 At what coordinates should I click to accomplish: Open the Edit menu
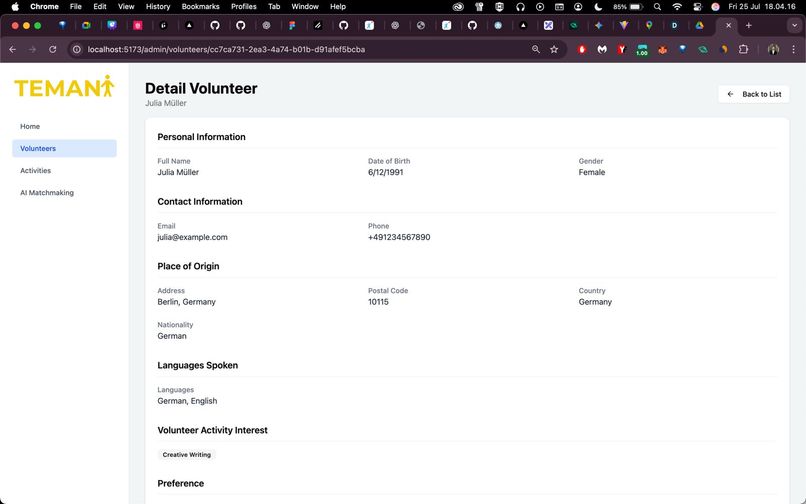(x=100, y=7)
